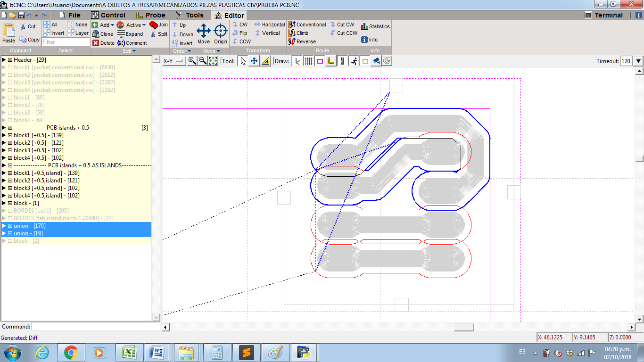644x362 pixels.
Task: Open Statistics in Info group
Action: tap(375, 26)
